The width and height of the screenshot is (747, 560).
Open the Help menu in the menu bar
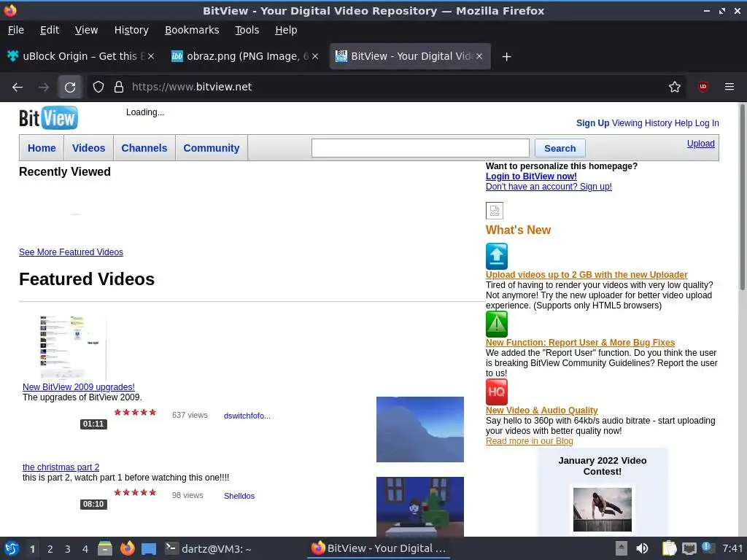coord(286,30)
